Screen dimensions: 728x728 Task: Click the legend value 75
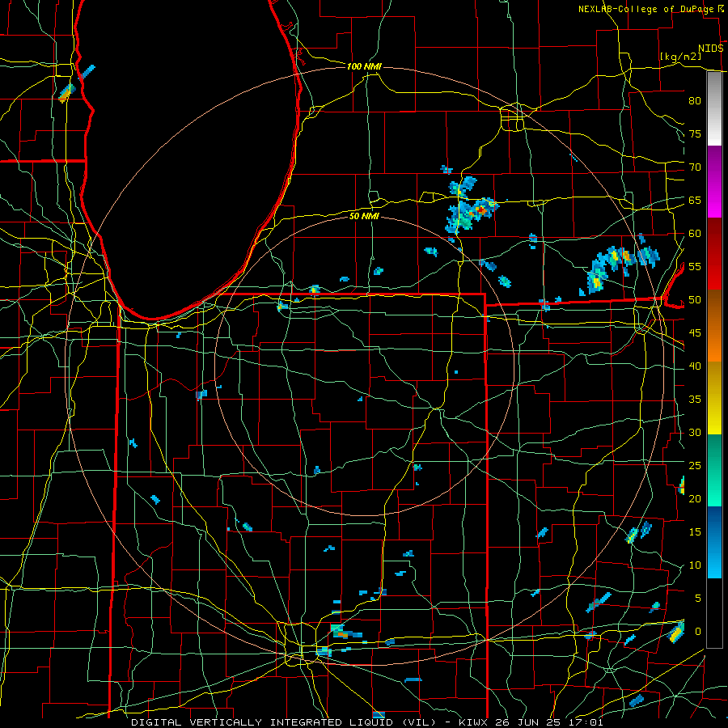point(695,134)
